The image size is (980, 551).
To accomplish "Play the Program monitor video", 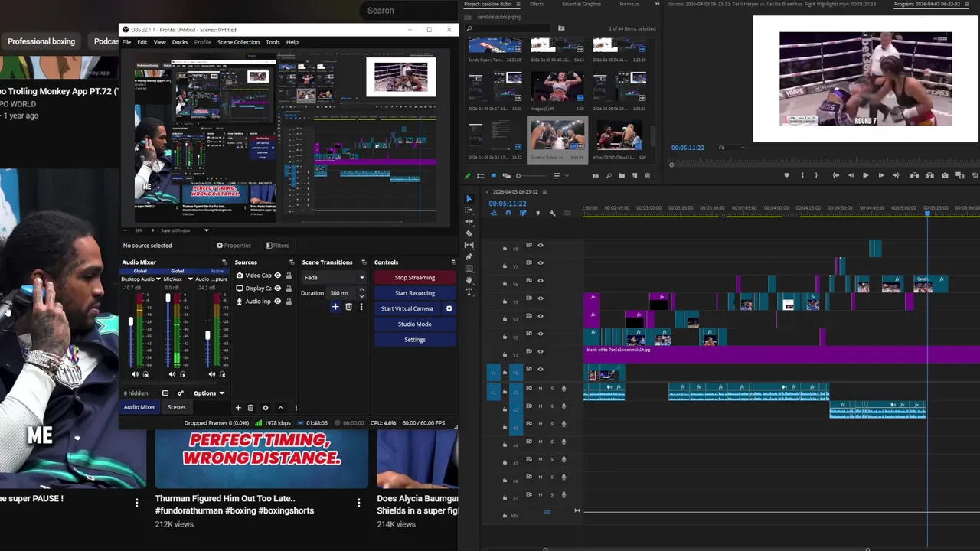I will pyautogui.click(x=865, y=175).
